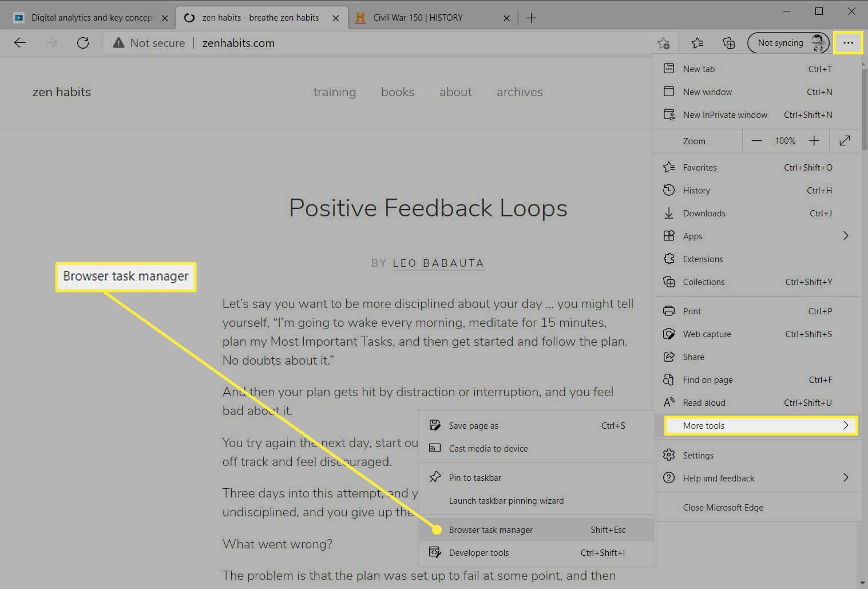The image size is (868, 589).
Task: Click the Not secure warning icon
Action: pos(118,43)
